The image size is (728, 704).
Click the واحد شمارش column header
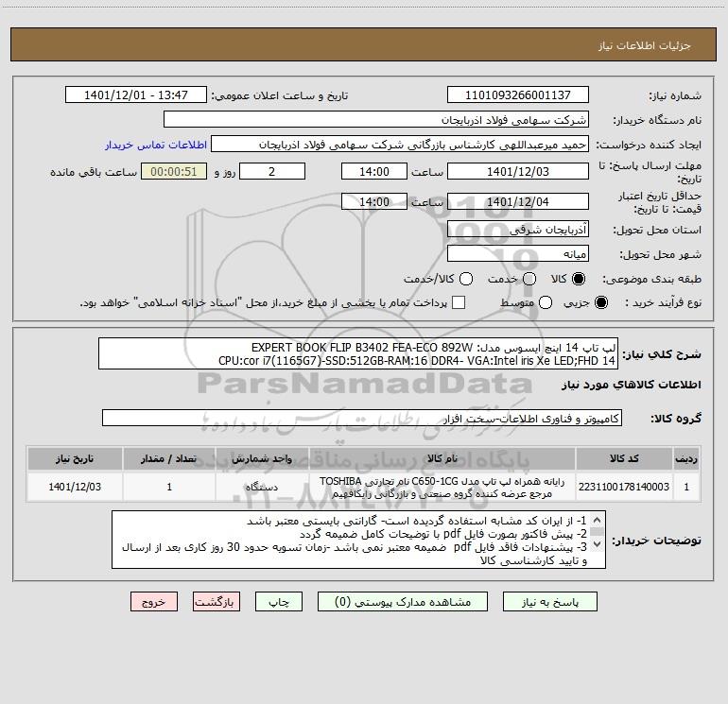coord(262,458)
